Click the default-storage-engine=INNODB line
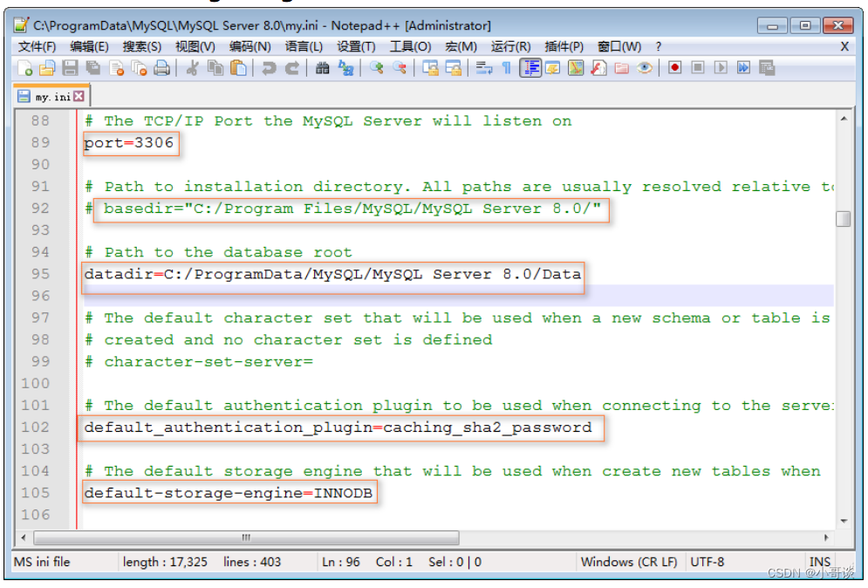The height and width of the screenshot is (588, 868). click(229, 493)
